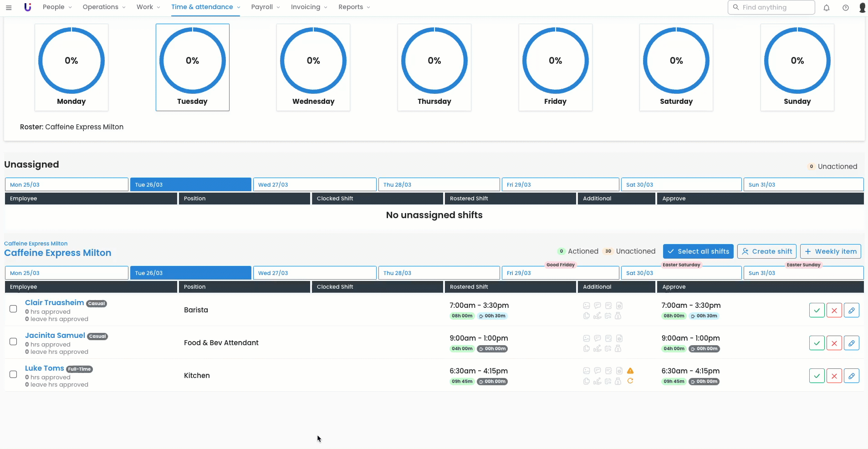Open the user profile avatar
The width and height of the screenshot is (868, 449).
pyautogui.click(x=862, y=8)
